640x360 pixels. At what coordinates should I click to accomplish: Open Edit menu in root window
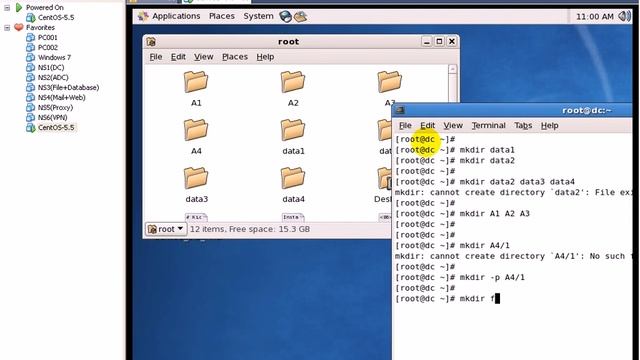click(x=178, y=57)
